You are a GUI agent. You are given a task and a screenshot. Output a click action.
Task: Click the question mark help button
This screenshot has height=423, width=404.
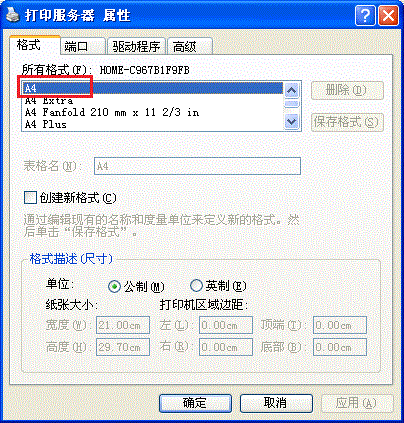click(x=365, y=15)
